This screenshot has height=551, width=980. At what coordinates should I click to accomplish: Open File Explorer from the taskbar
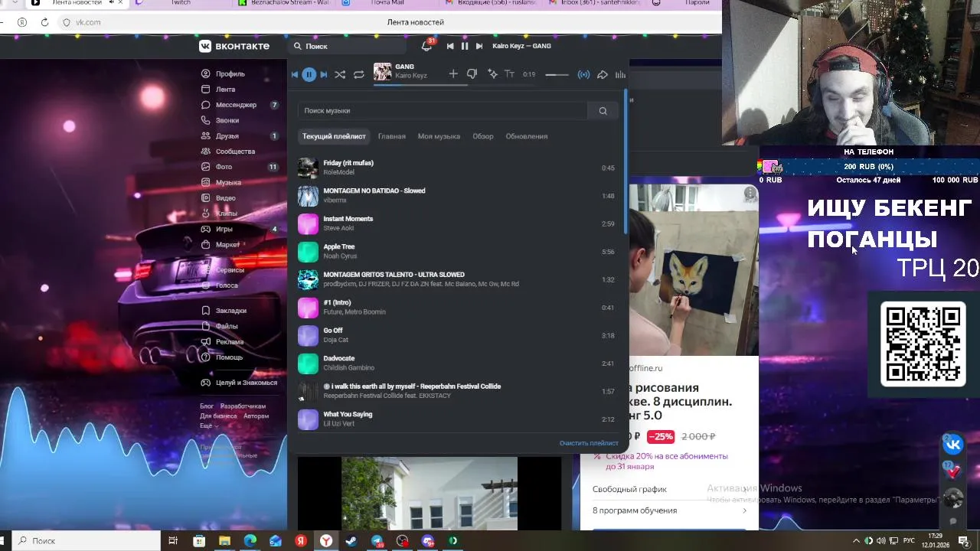[224, 540]
